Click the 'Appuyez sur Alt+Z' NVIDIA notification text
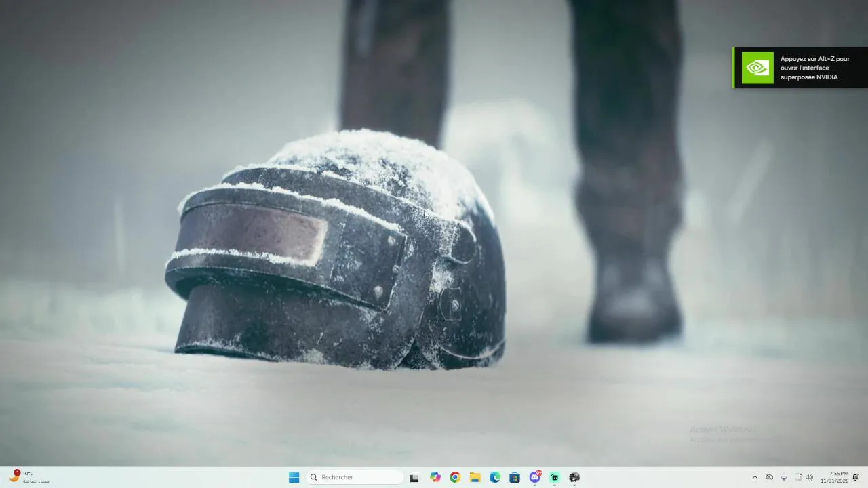Screen dimensions: 868x488 tap(815, 68)
